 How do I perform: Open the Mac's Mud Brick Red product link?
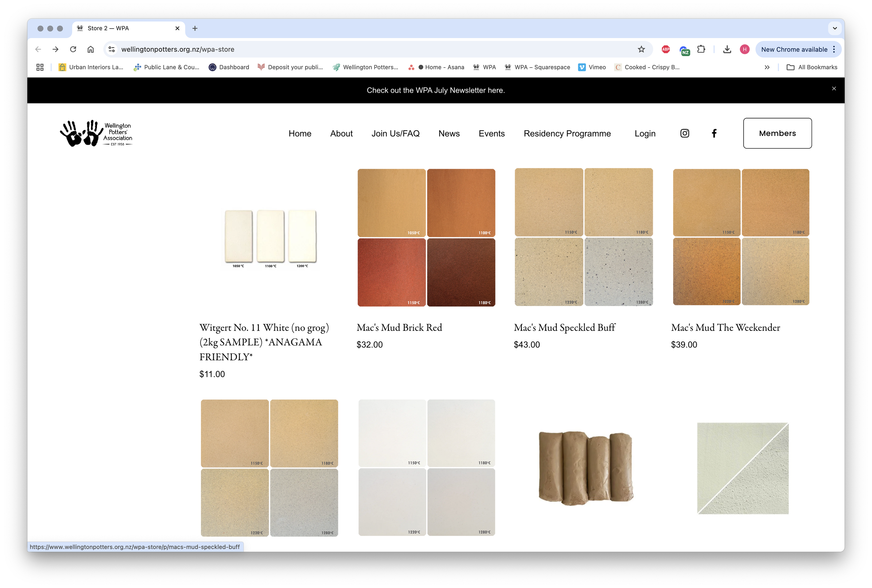(399, 328)
